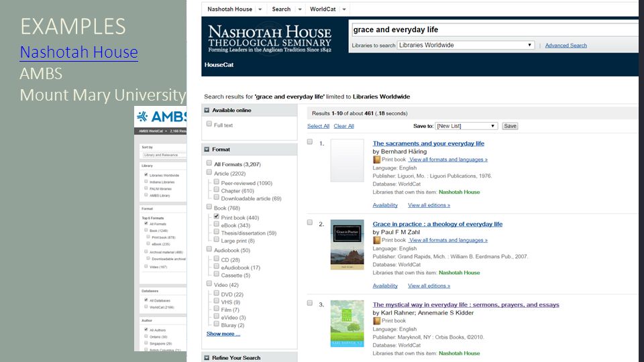This screenshot has height=362, width=644.
Task: Click the search box with 'grace and everyday life'
Action: tap(494, 29)
